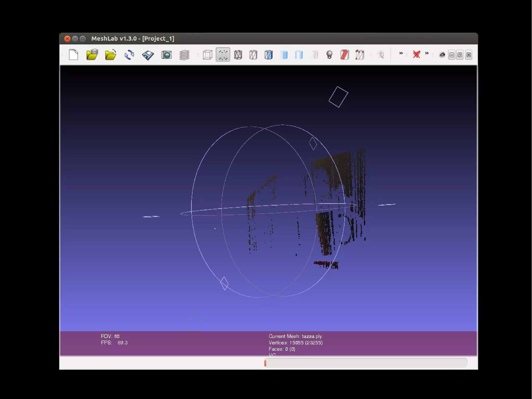Viewport: 532px width, 399px height.
Task: Toggle bounding box render mode
Action: (x=208, y=55)
